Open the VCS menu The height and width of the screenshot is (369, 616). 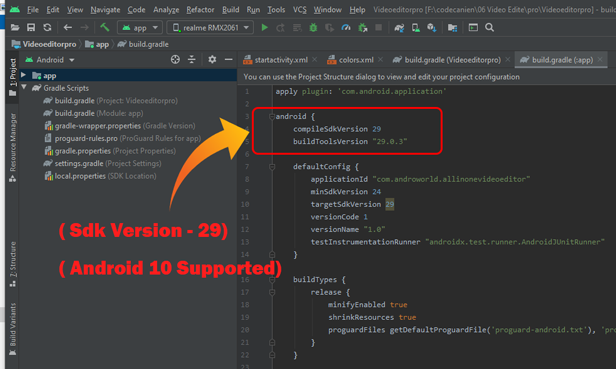coord(299,9)
